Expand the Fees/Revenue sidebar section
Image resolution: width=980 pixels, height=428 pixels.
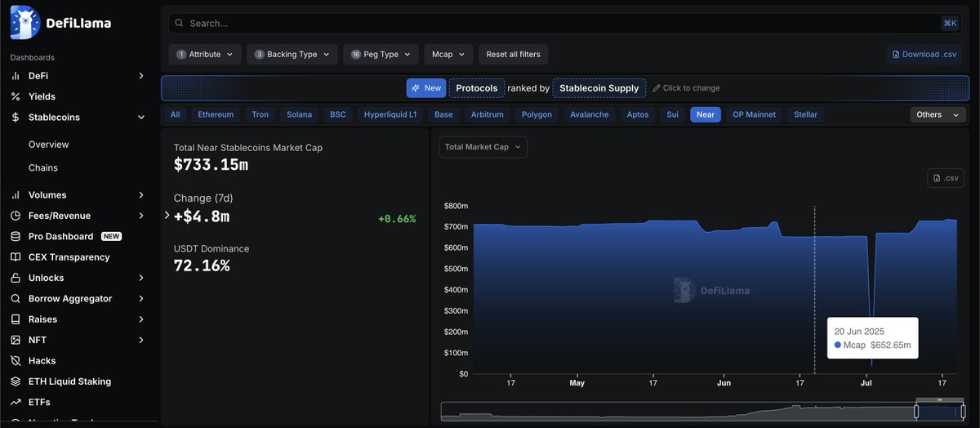point(141,216)
